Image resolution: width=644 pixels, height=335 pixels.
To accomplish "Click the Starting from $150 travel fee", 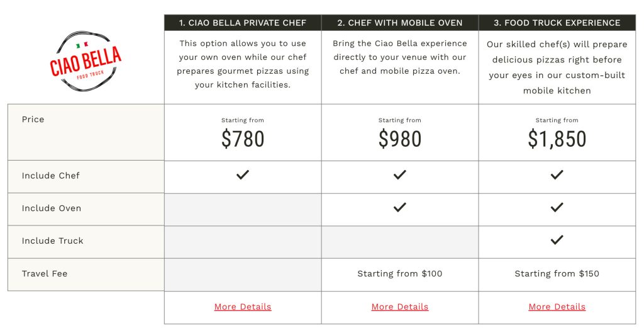I will point(557,274).
